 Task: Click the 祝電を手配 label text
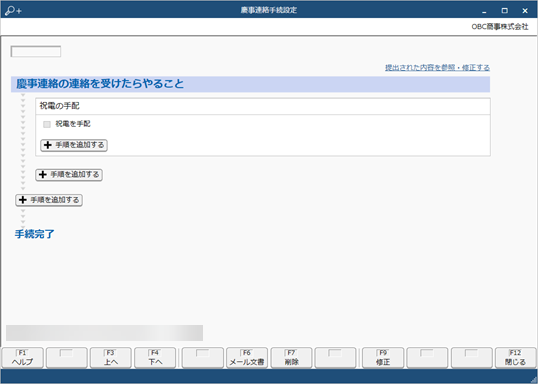tap(73, 124)
